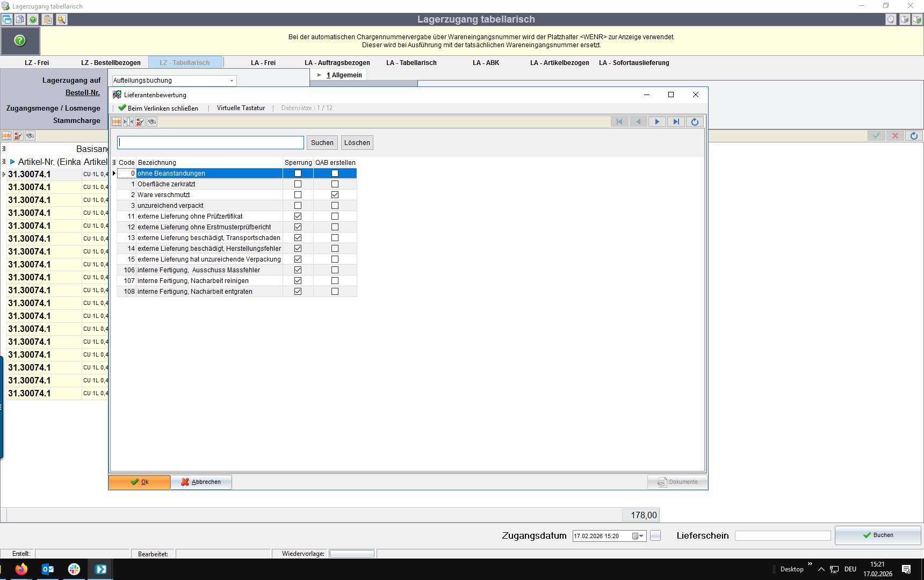Screen dimensions: 924x580
Task: Click Abbrechen to cancel the dialog
Action: click(x=201, y=482)
